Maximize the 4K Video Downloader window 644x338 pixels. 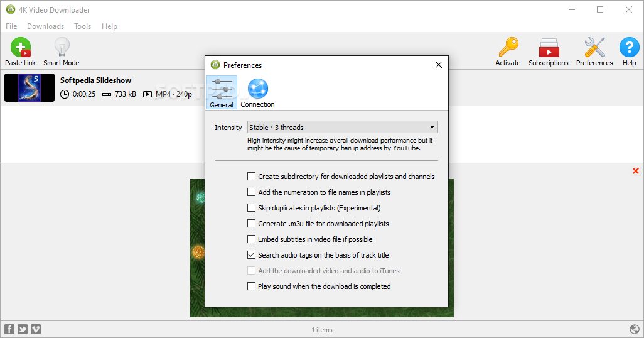[x=600, y=9]
